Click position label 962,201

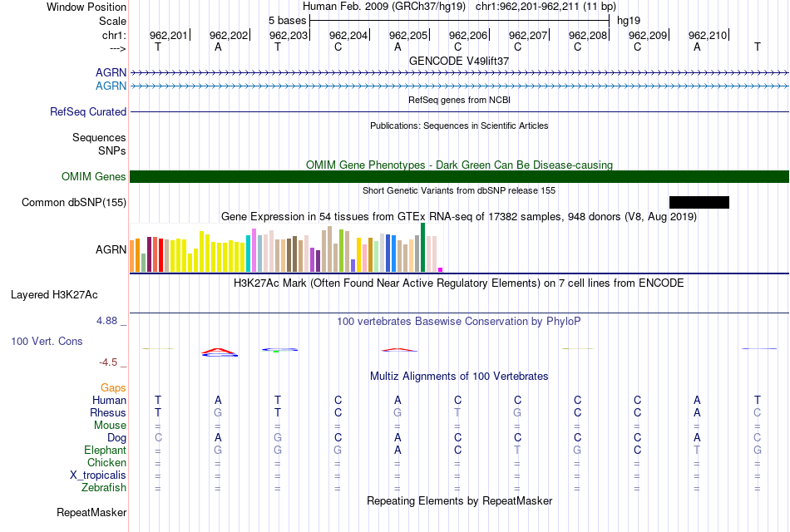pyautogui.click(x=168, y=35)
